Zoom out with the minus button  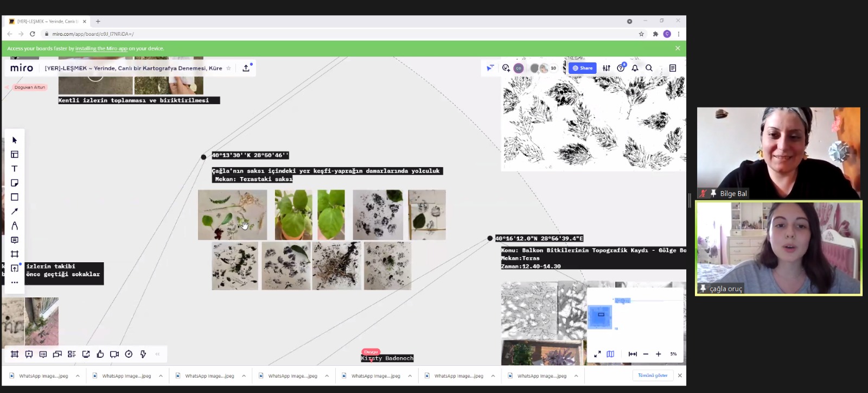pyautogui.click(x=646, y=354)
